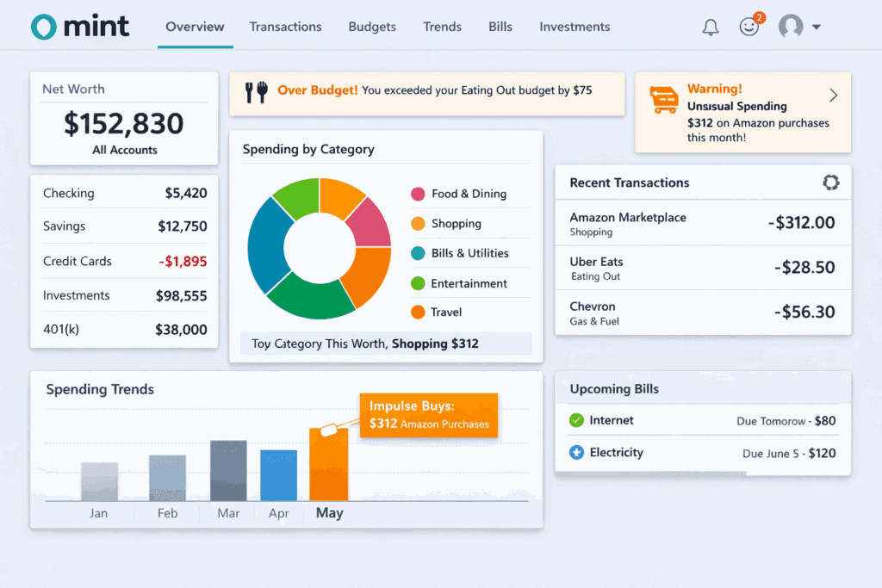This screenshot has width=882, height=588.
Task: Click the Spending Trends heading
Action: 100,389
